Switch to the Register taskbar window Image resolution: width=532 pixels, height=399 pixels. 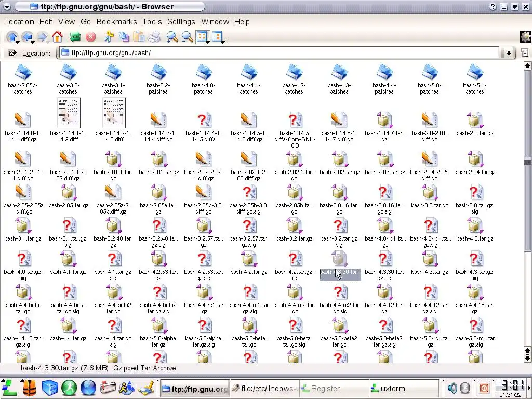334,389
